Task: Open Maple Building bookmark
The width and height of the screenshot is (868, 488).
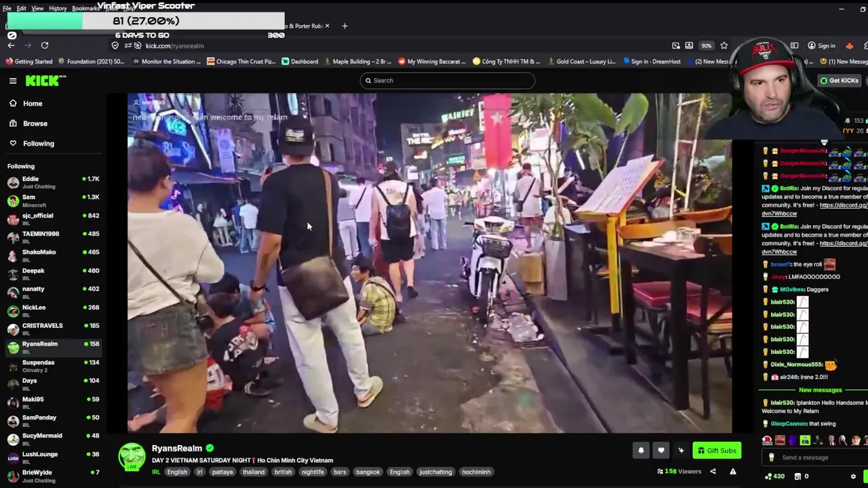Action: point(357,61)
